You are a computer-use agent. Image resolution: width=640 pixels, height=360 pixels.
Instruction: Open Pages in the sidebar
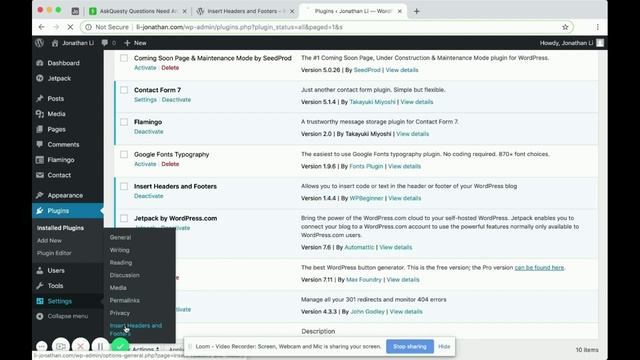click(x=56, y=129)
